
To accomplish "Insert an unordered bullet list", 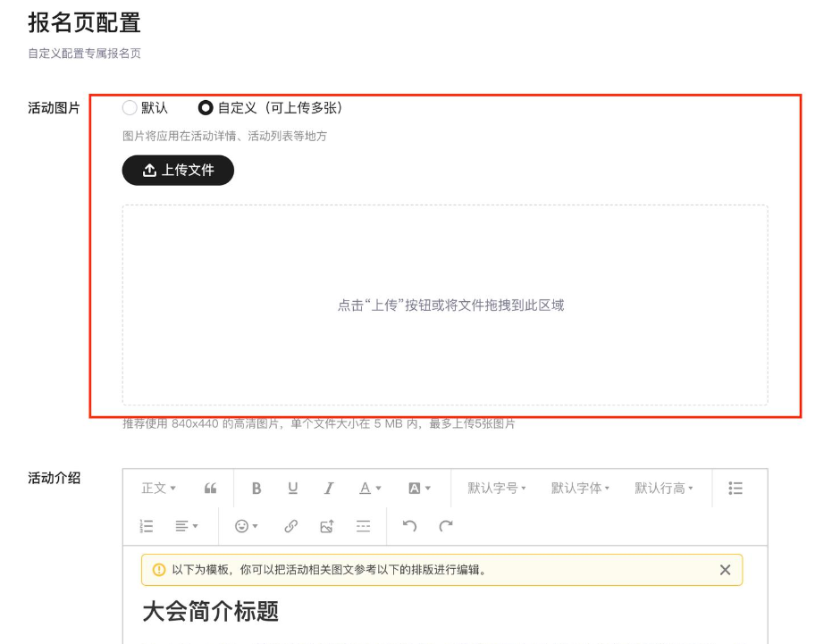I will coord(735,488).
